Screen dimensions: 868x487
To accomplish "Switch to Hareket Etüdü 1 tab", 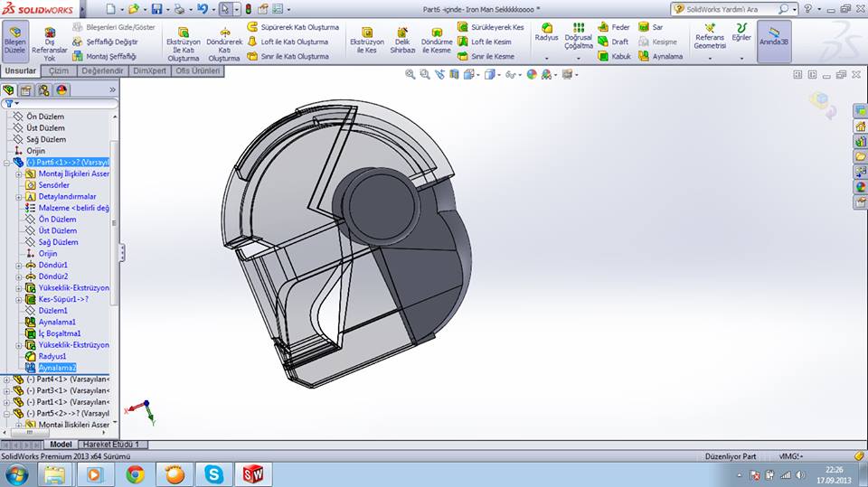I will (x=111, y=445).
